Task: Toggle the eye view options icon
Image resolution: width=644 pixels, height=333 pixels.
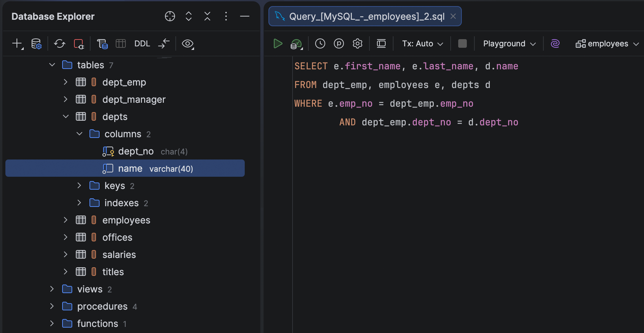Action: (187, 44)
